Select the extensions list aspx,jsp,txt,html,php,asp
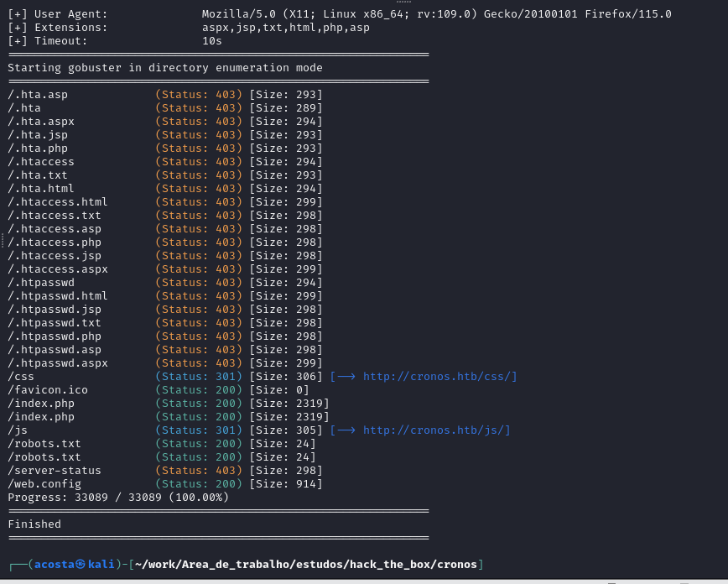This screenshot has width=728, height=584. pyautogui.click(x=286, y=28)
